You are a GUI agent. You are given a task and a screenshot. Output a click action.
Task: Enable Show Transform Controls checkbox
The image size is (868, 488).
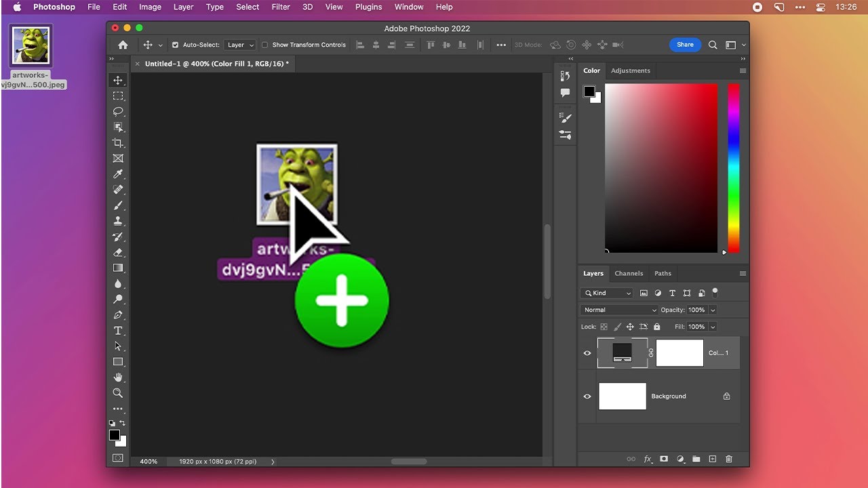pyautogui.click(x=264, y=45)
